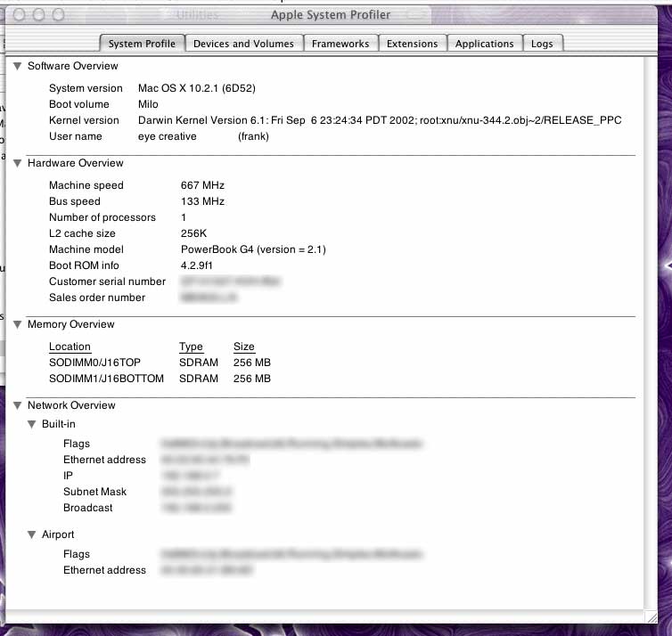Click the Sales order number label
The width and height of the screenshot is (672, 636).
pyautogui.click(x=97, y=298)
